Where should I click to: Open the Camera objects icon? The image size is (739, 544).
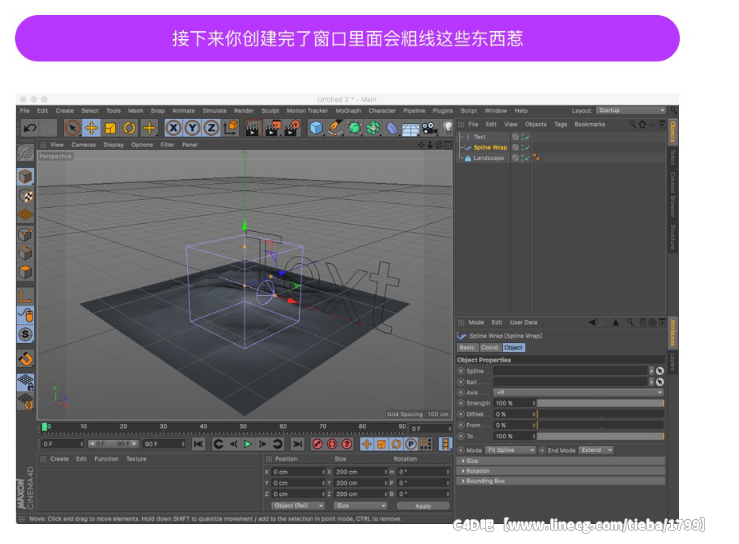[x=429, y=128]
